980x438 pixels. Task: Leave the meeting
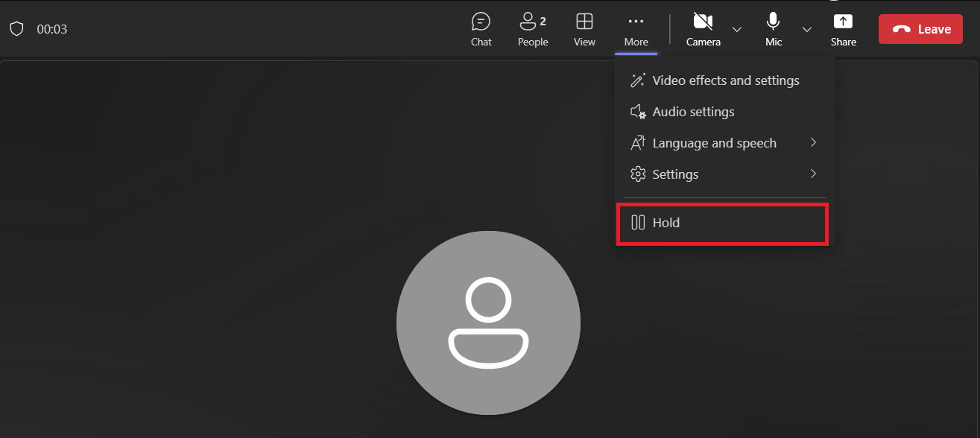click(x=920, y=29)
